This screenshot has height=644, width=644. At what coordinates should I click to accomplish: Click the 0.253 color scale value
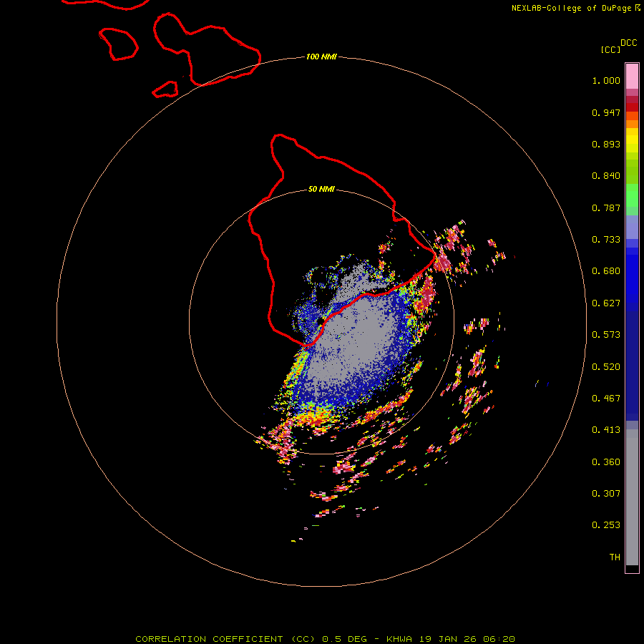pos(606,525)
